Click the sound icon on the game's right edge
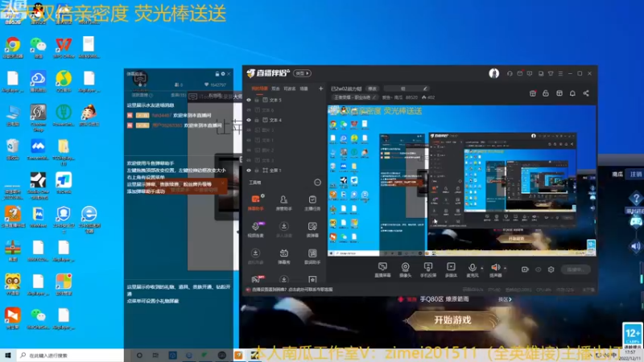644x362 pixels. [635, 246]
